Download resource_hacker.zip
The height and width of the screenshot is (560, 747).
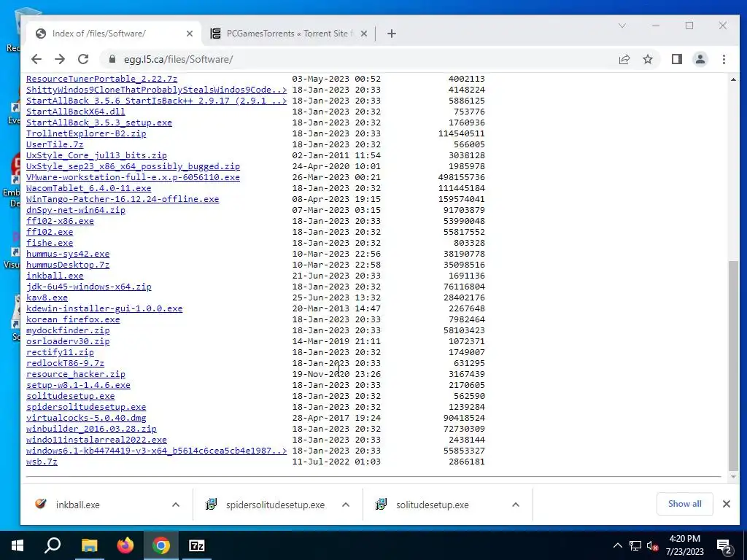pyautogui.click(x=76, y=374)
